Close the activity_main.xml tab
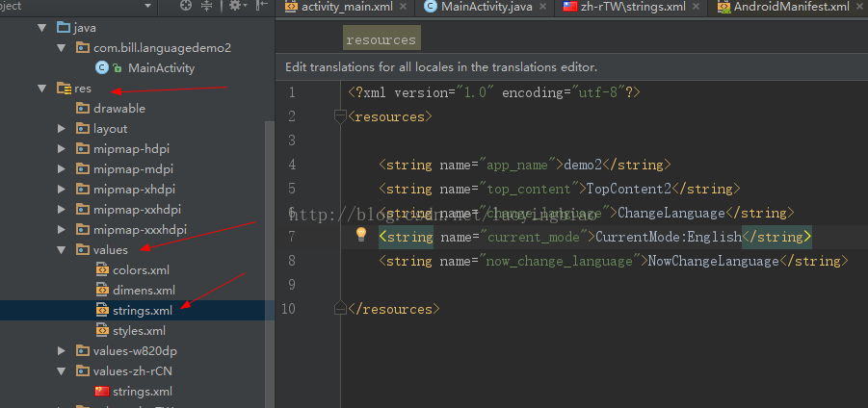The height and width of the screenshot is (408, 868). click(x=403, y=7)
